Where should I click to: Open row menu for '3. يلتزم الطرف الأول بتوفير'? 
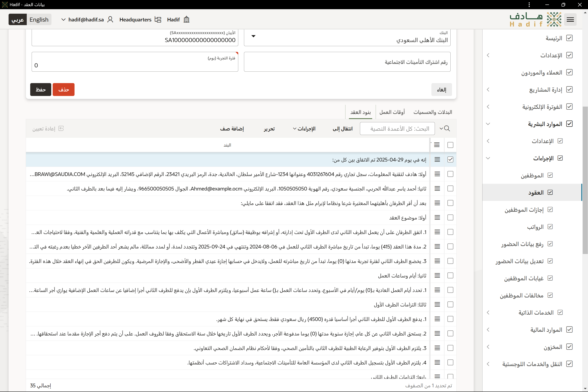click(x=437, y=348)
